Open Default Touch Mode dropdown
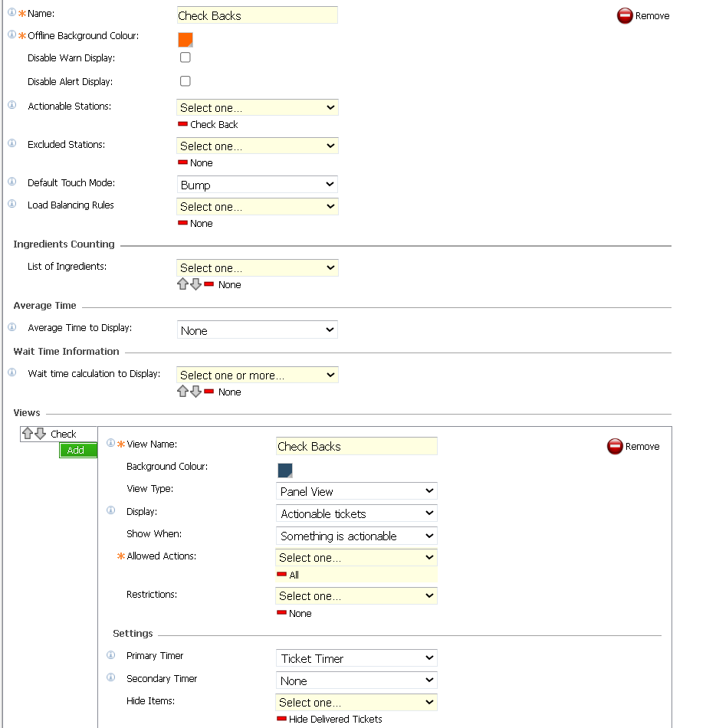Screen dimensions: 706x728 point(257,185)
